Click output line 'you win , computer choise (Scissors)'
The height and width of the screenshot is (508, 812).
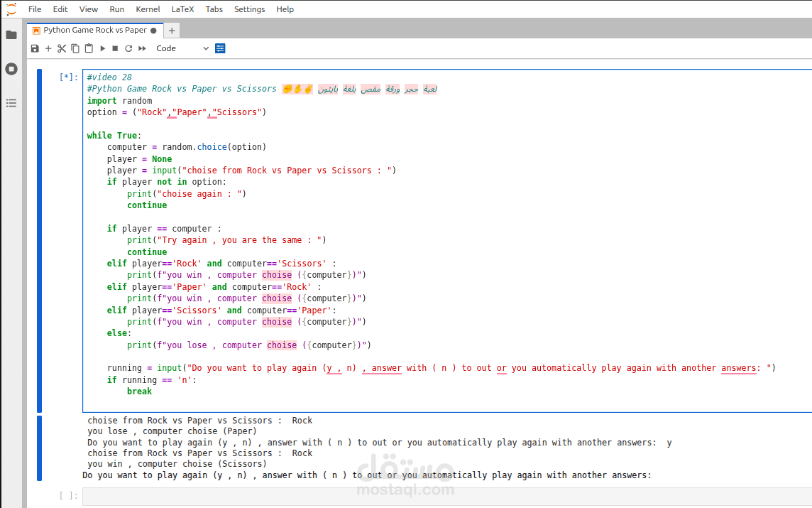tap(177, 464)
